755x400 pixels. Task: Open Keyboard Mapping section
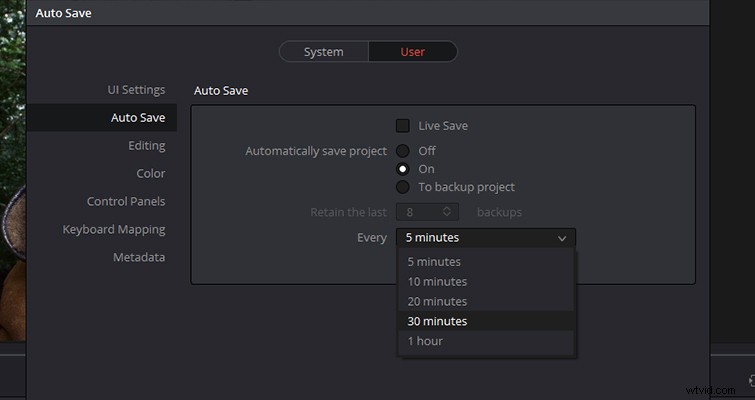pos(114,229)
